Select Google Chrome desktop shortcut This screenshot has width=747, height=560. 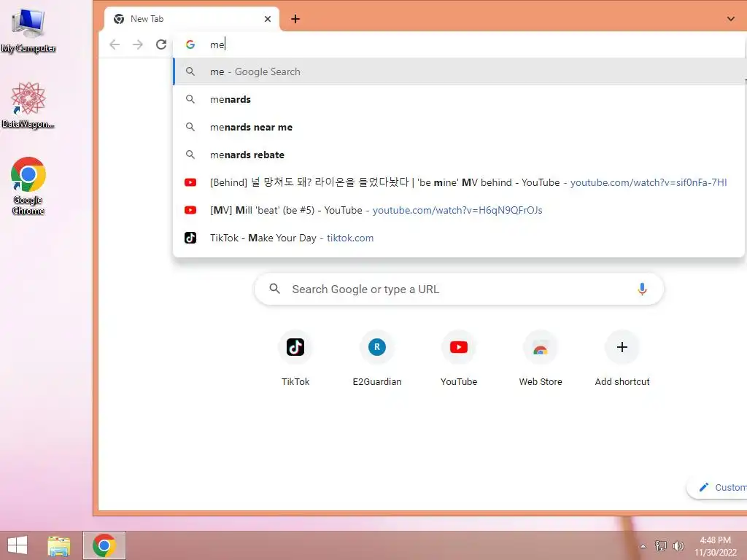point(28,186)
